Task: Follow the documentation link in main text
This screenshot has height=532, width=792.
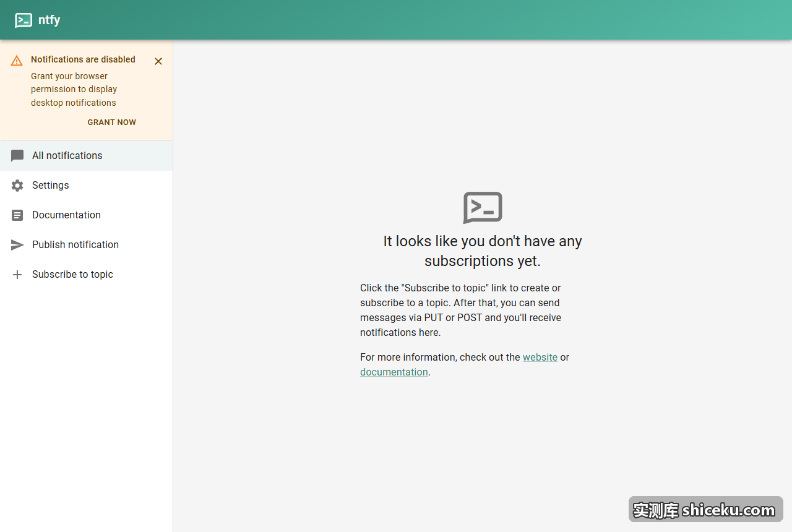Action: click(394, 372)
